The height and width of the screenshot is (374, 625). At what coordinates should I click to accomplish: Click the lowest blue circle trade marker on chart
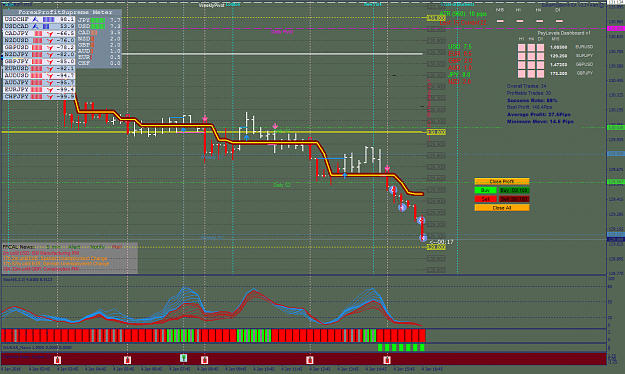point(423,238)
